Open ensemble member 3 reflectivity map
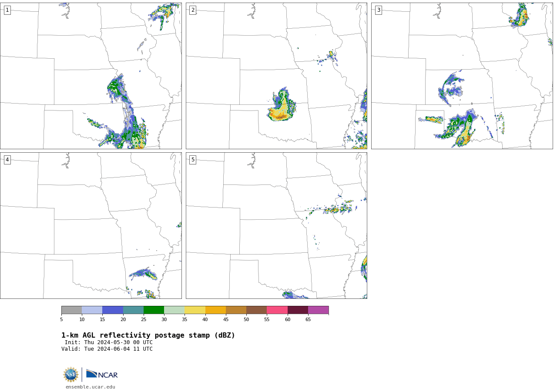This screenshot has height=392, width=557. click(462, 76)
